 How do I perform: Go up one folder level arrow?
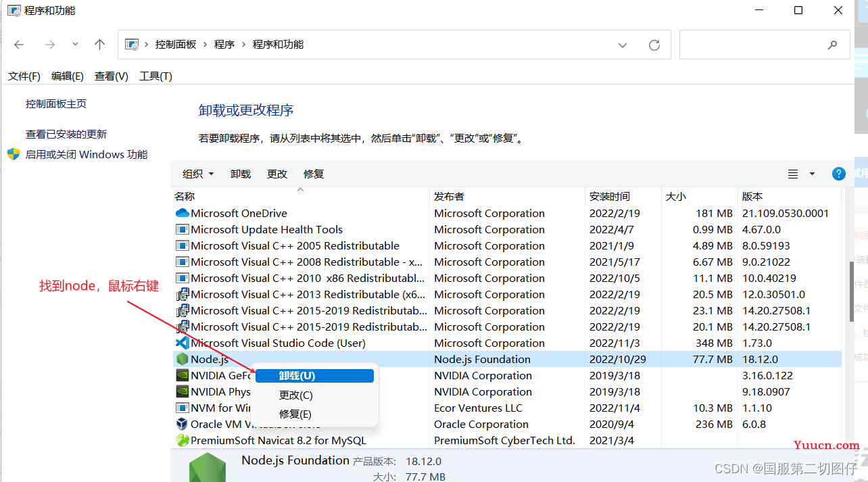100,45
